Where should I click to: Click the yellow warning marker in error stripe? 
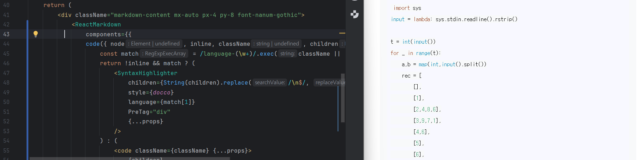(x=342, y=33)
